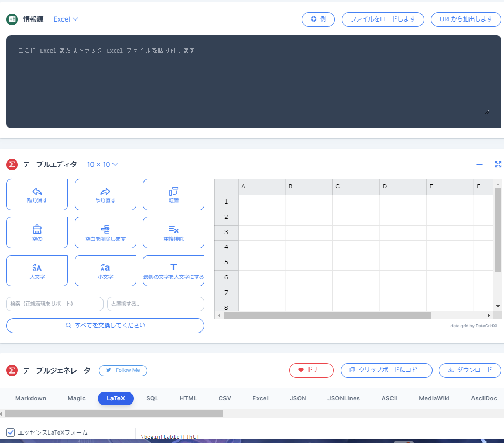Click the green Excel 情報源 icon
This screenshot has width=504, height=443.
12,19
